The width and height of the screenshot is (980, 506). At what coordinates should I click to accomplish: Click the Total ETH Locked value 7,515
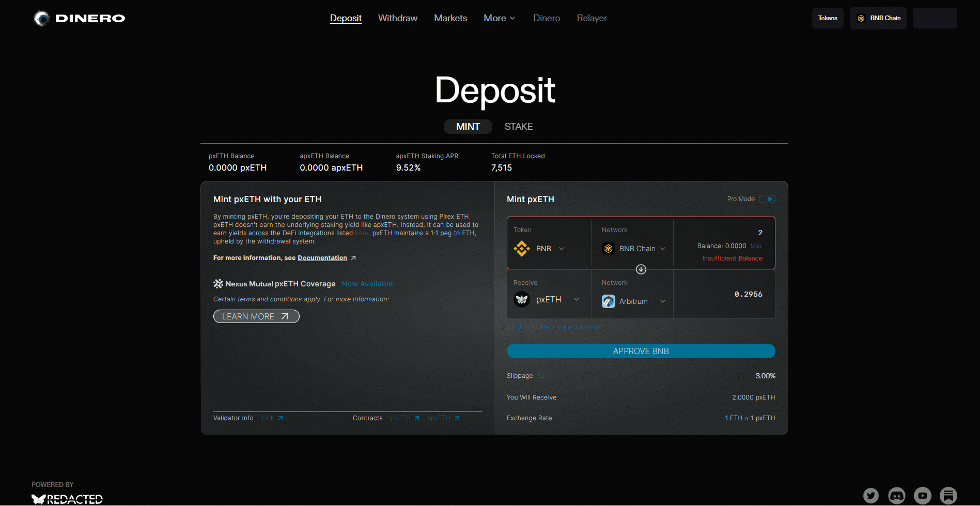coord(502,168)
